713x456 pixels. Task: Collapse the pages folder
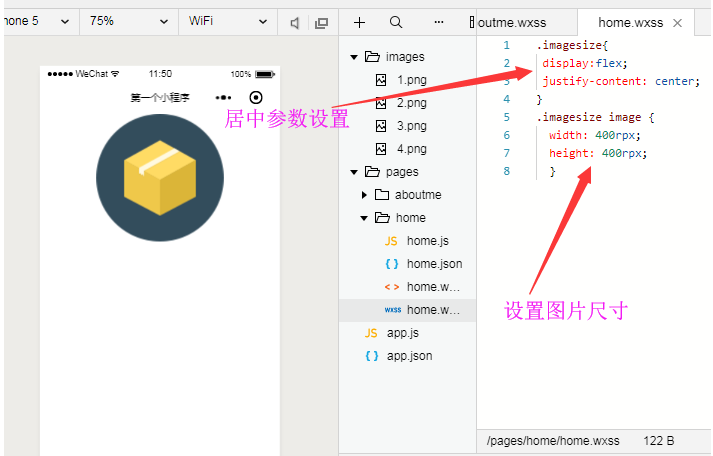point(354,172)
